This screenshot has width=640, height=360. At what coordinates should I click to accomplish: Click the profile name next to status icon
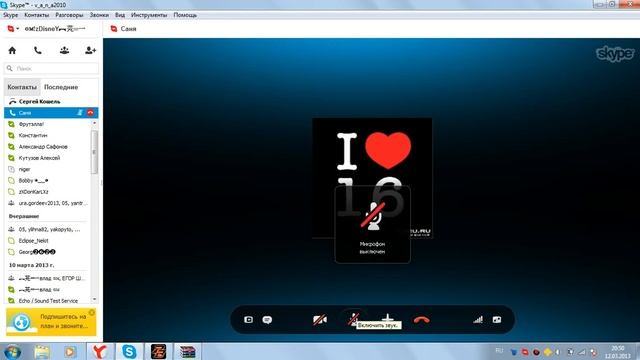tap(55, 29)
